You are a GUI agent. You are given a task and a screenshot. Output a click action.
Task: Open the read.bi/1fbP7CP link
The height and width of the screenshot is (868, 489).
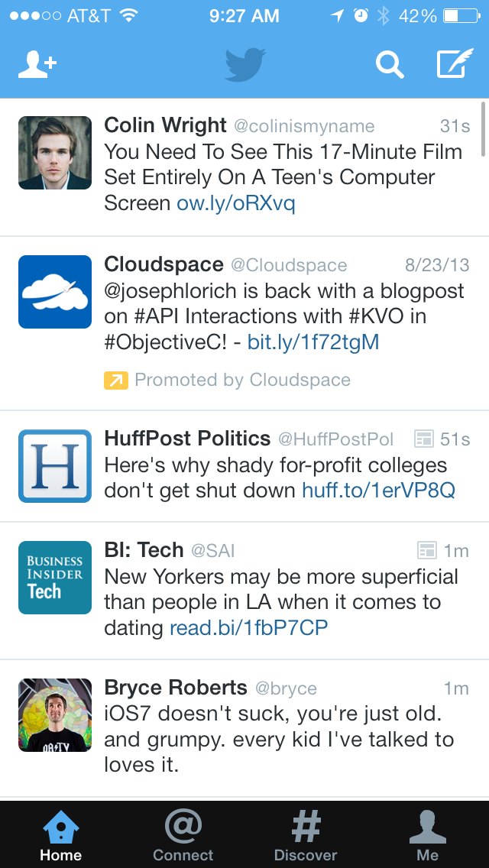click(248, 628)
